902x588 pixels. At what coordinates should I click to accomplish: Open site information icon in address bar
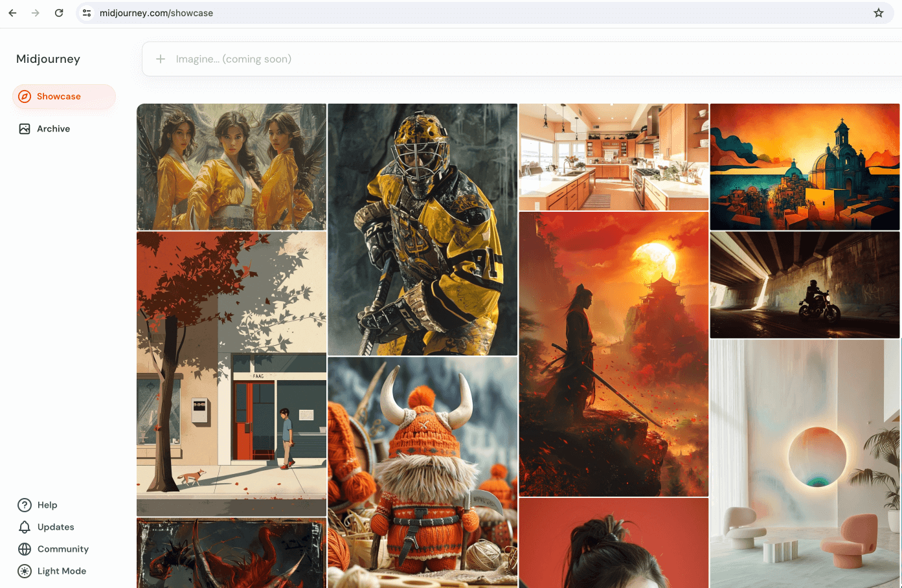[87, 13]
